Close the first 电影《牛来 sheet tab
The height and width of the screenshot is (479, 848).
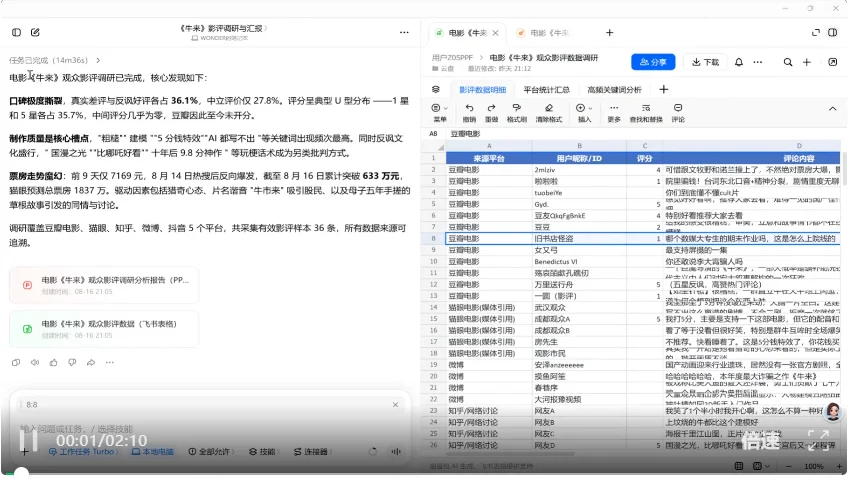(x=495, y=33)
